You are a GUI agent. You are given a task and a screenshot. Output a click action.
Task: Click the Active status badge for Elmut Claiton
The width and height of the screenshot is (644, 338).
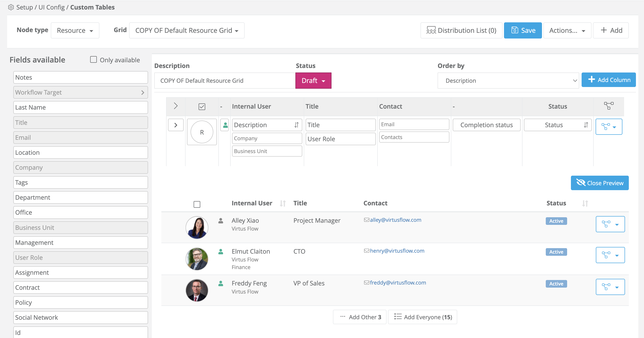(x=556, y=252)
